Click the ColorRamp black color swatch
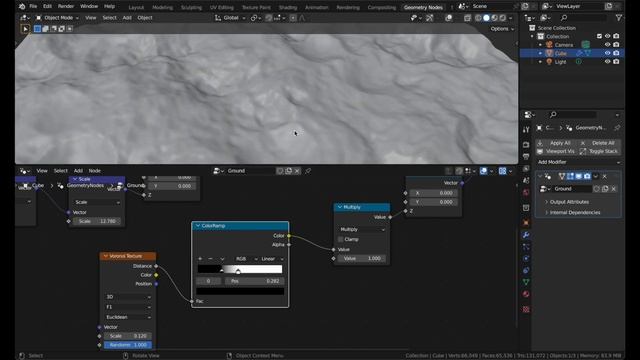This screenshot has width=640, height=360. 240,291
